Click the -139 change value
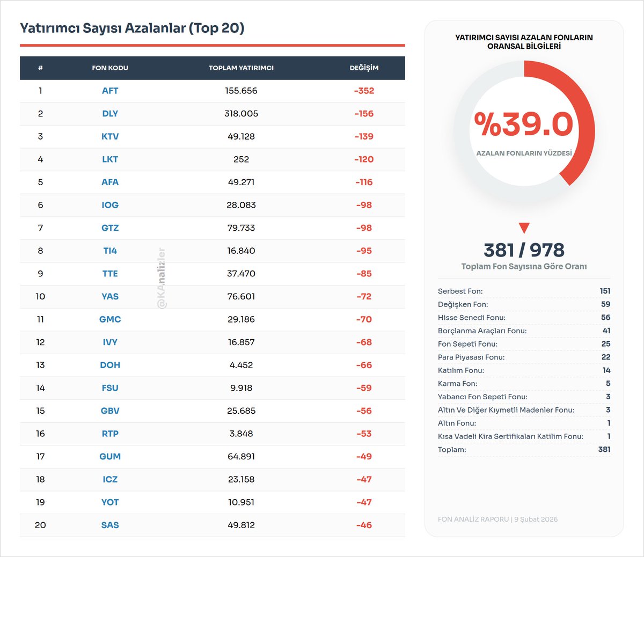 pyautogui.click(x=364, y=136)
